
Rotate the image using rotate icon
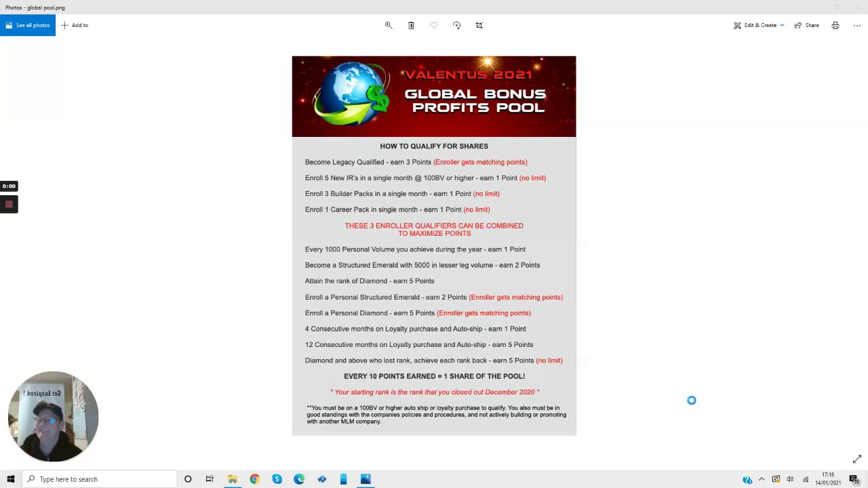pyautogui.click(x=456, y=25)
